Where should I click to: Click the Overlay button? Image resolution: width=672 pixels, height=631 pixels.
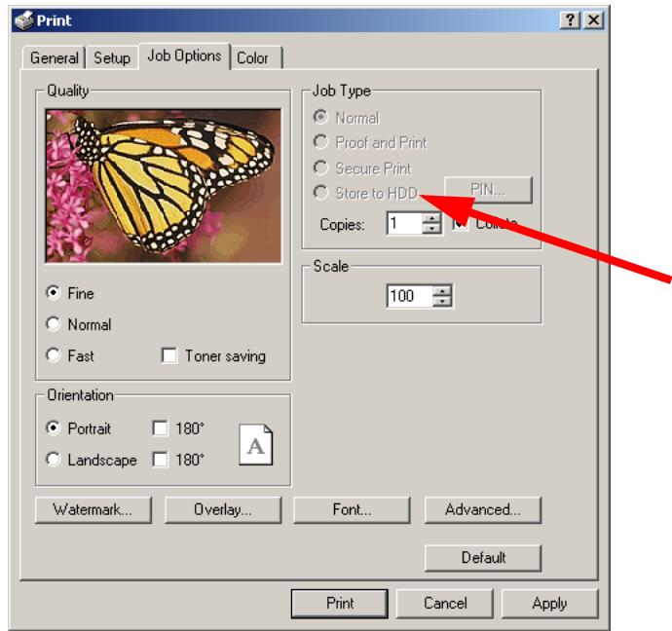pos(223,510)
